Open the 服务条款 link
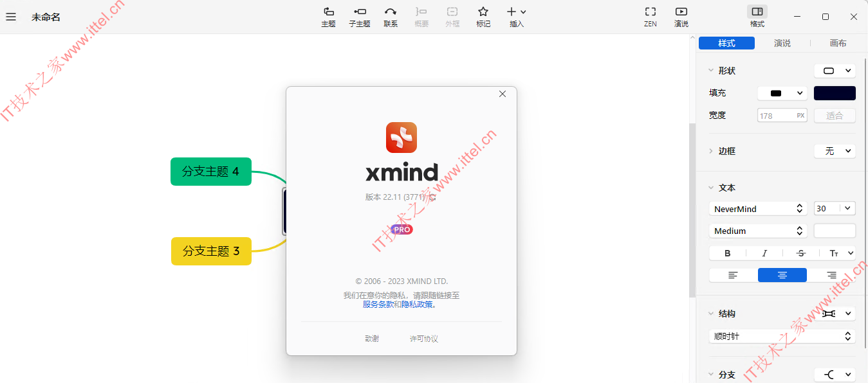 [378, 305]
